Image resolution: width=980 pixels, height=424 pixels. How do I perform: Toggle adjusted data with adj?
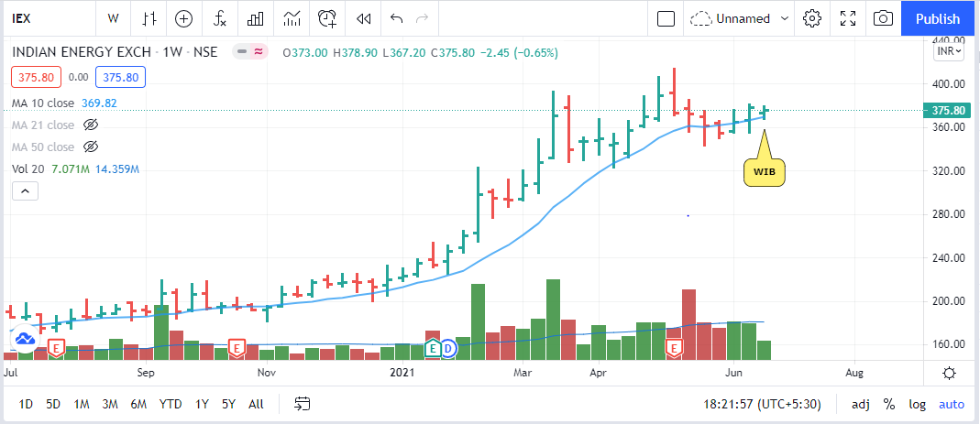pyautogui.click(x=861, y=404)
